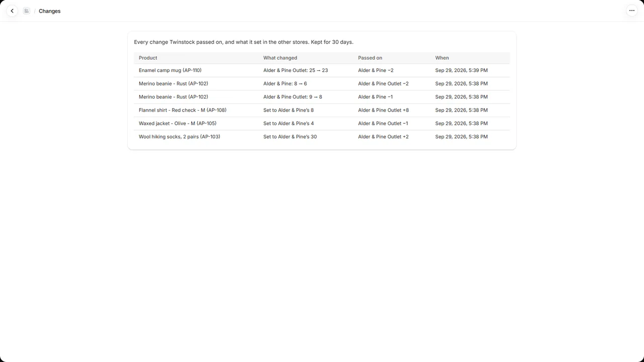Select Merino beanie product in the 8 → 6 row
Viewport: 644px width, 362px height.
point(174,83)
